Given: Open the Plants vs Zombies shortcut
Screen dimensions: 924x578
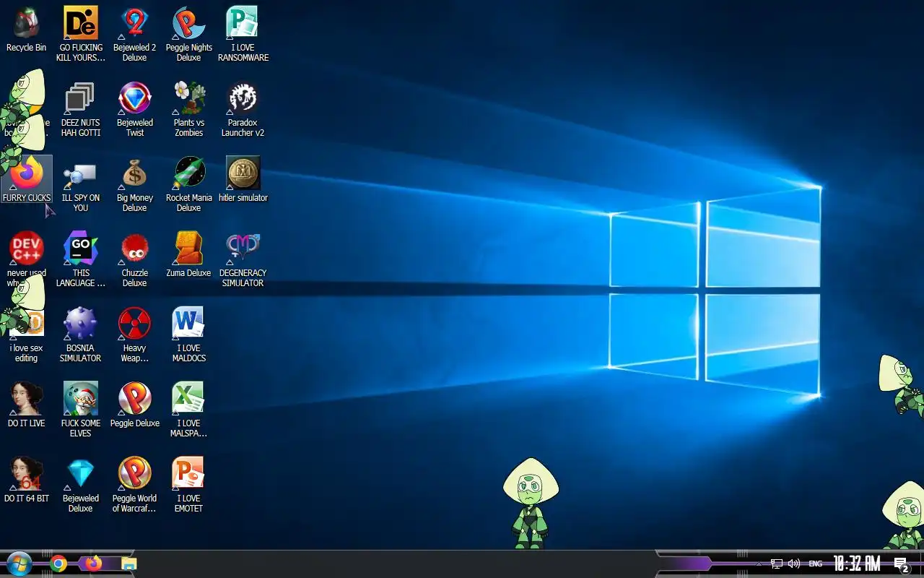Looking at the screenshot, I should coord(189,109).
